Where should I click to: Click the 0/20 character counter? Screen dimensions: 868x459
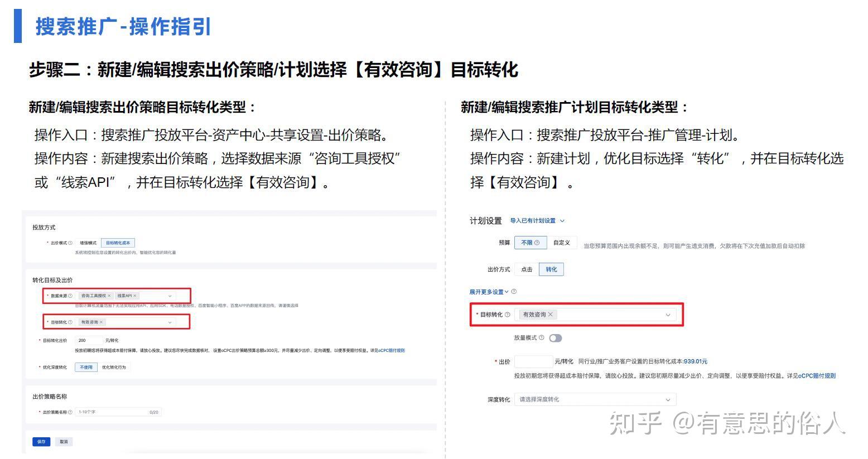click(154, 412)
